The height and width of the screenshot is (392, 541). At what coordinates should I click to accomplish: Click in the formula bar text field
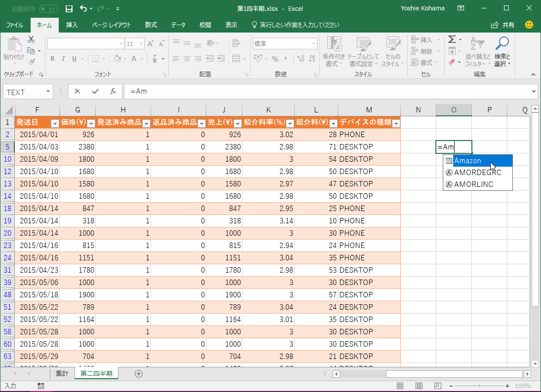326,92
